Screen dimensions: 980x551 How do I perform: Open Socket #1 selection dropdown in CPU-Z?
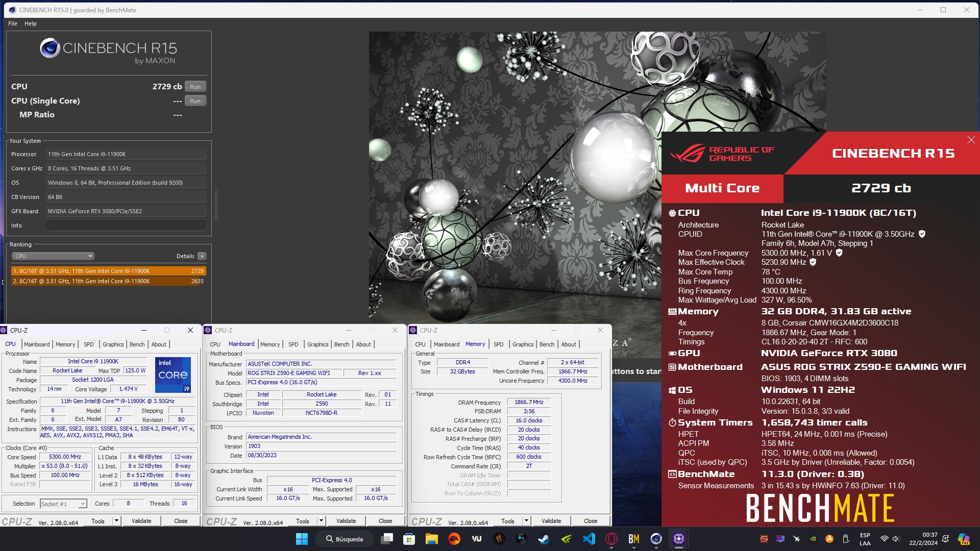coord(63,504)
